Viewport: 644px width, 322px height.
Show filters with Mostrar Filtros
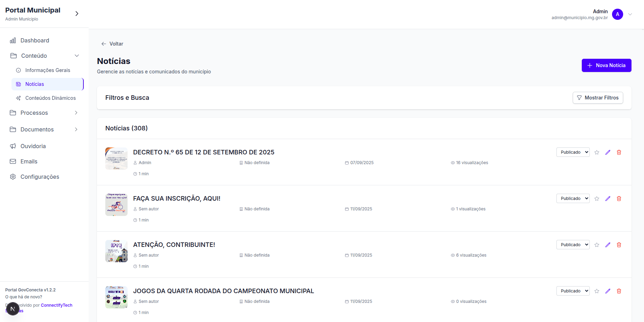tap(597, 98)
